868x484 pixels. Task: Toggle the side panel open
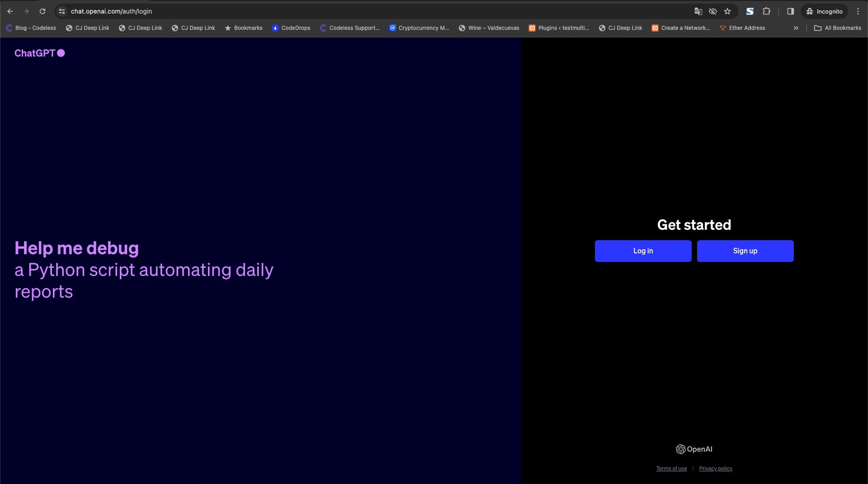coord(790,11)
